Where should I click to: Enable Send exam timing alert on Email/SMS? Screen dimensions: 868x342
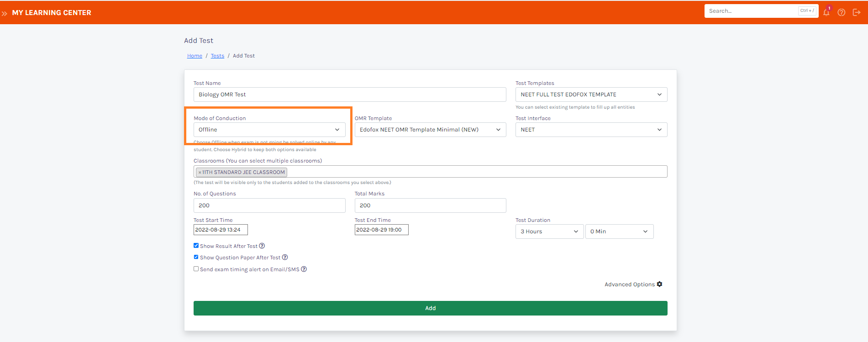point(196,269)
